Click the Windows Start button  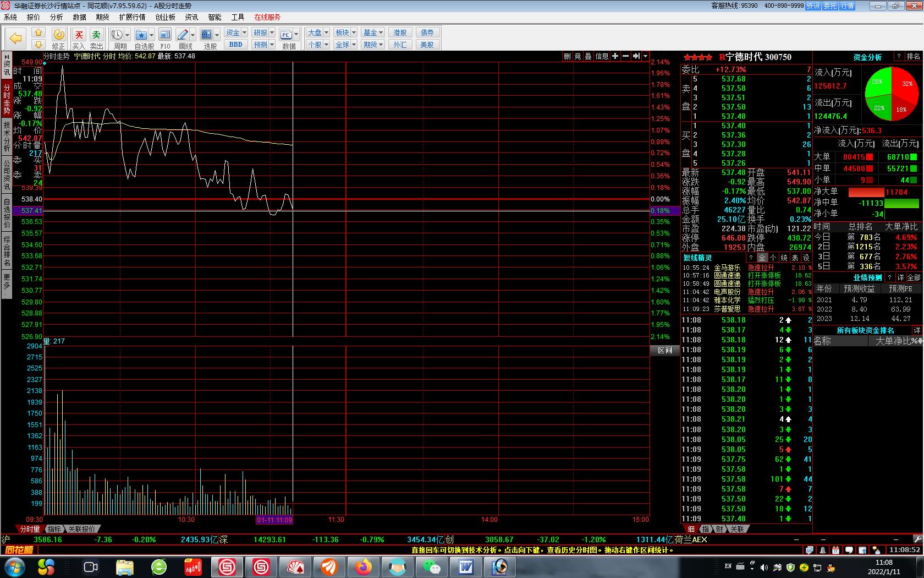tap(14, 566)
